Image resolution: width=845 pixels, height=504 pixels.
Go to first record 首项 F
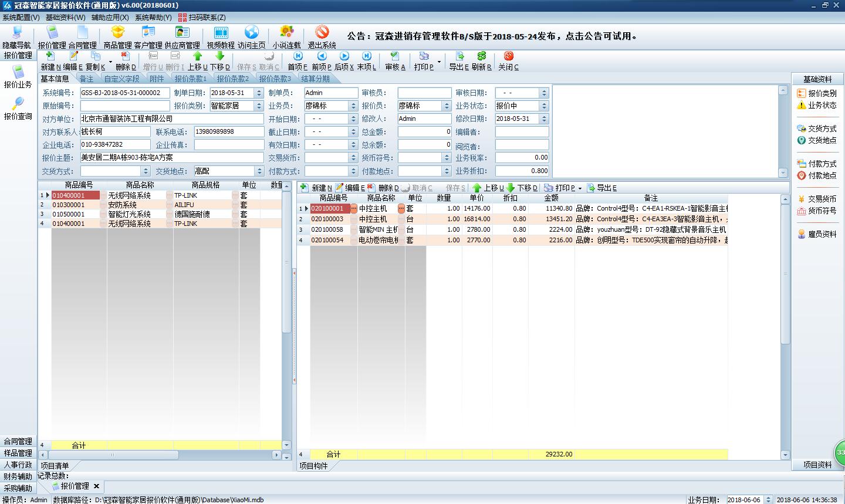(x=298, y=61)
